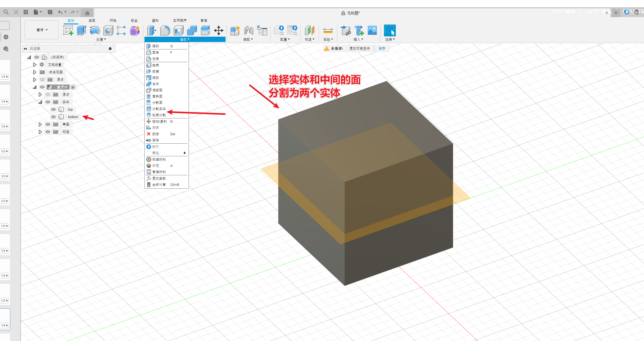Screen dimensions: 644x341
Task: Click the Extrude tool icon
Action: click(81, 30)
